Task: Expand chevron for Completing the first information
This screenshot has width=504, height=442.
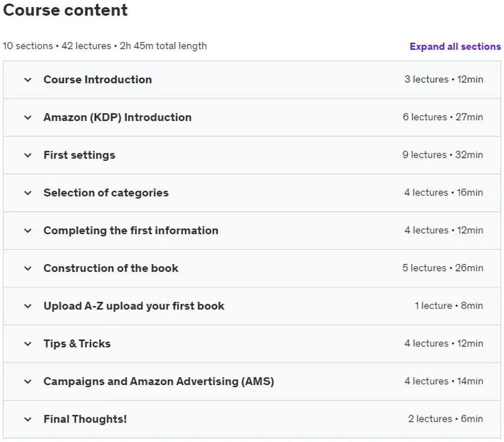Action: click(28, 231)
